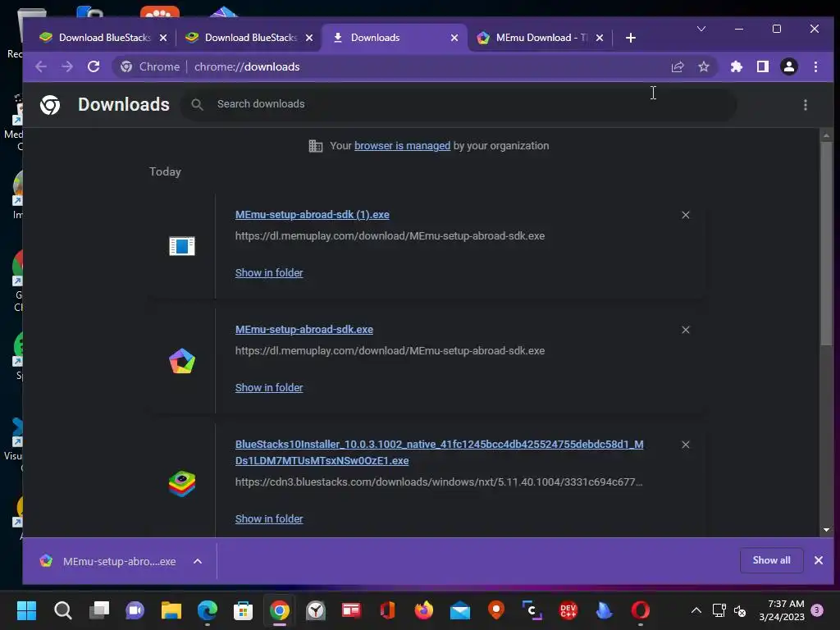Click the downloads page vertical scrollbar thumb

(826, 244)
